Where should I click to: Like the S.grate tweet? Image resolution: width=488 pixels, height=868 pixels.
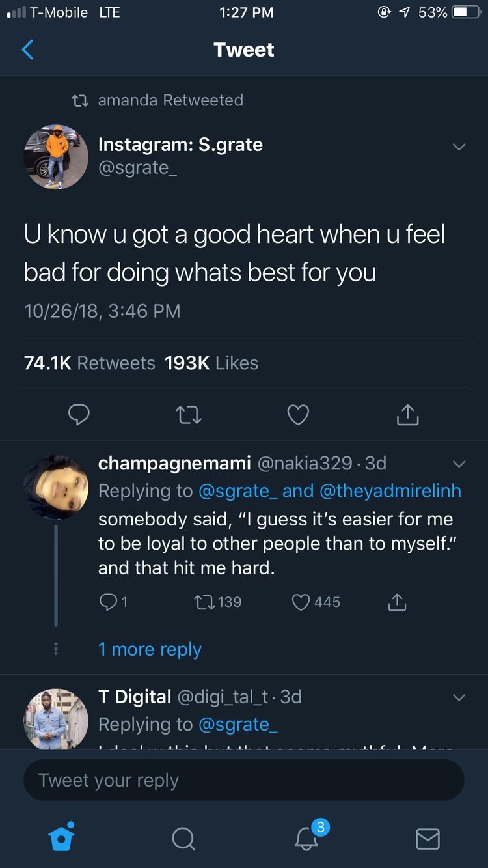(x=297, y=415)
